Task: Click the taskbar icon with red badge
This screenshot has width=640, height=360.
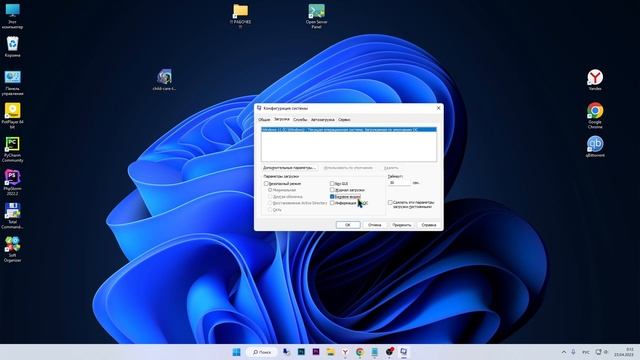Action: click(389, 352)
